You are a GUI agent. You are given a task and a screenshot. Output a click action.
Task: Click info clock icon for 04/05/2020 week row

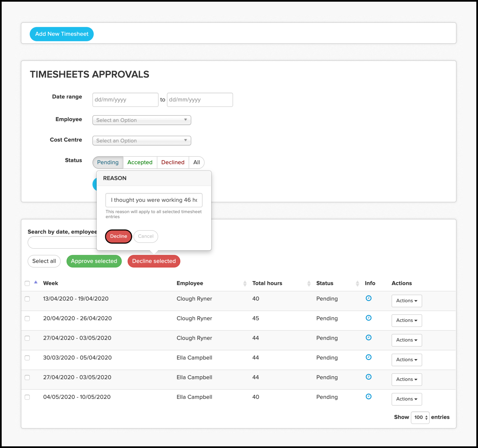pyautogui.click(x=368, y=397)
